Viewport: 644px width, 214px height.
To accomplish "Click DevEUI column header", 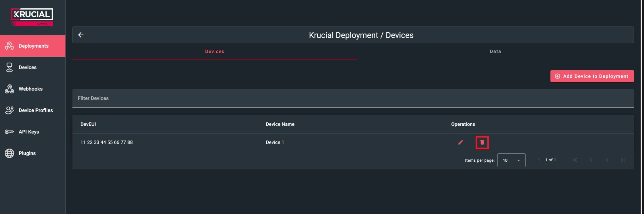I will (x=88, y=124).
